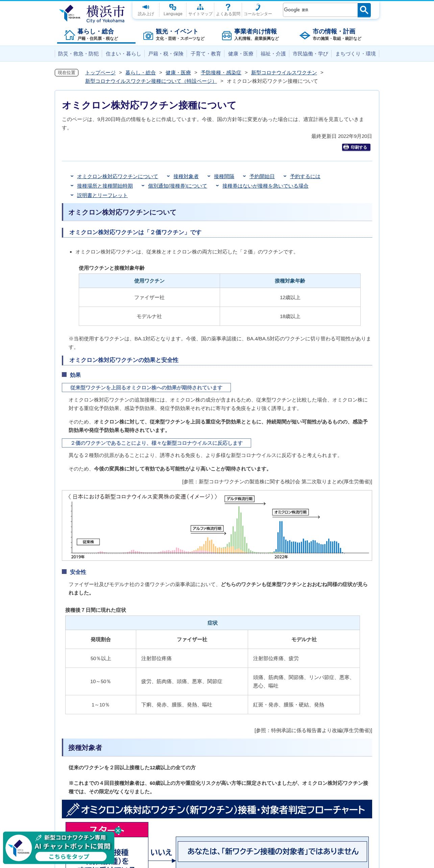Jump to 接種場所と接種開始時期 anchor link

105,186
